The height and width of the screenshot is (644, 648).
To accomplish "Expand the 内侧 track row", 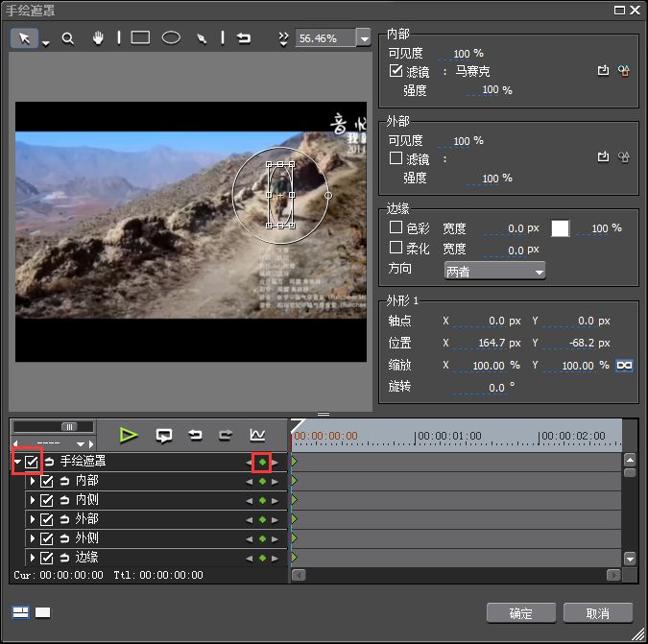I will pos(32,500).
